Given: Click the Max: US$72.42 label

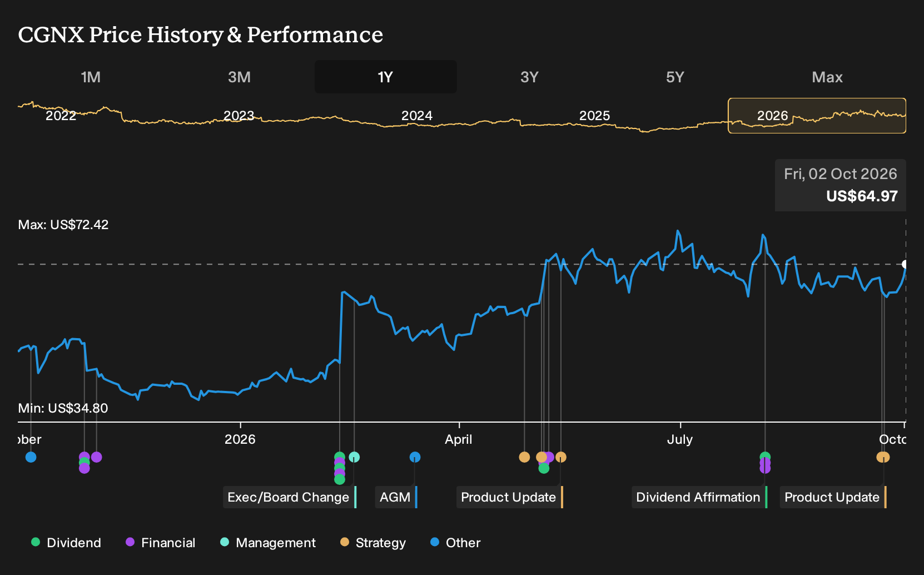Looking at the screenshot, I should coord(63,225).
